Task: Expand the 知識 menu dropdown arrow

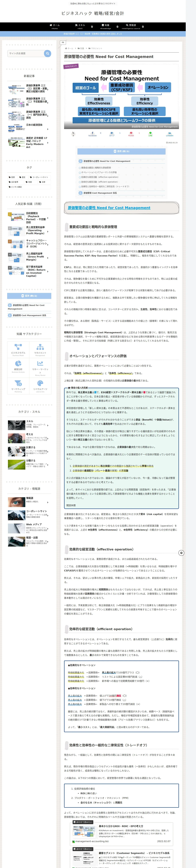Action: [x=117, y=27]
